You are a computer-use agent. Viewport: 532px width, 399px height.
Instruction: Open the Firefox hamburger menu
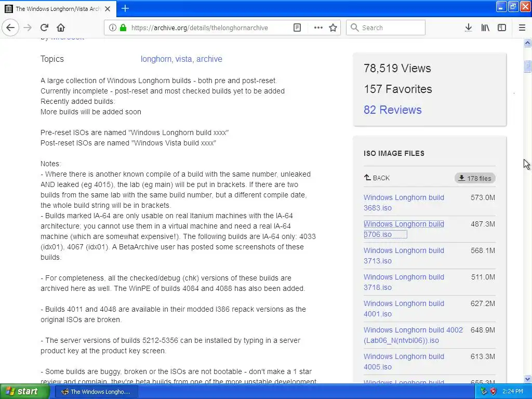point(522,28)
